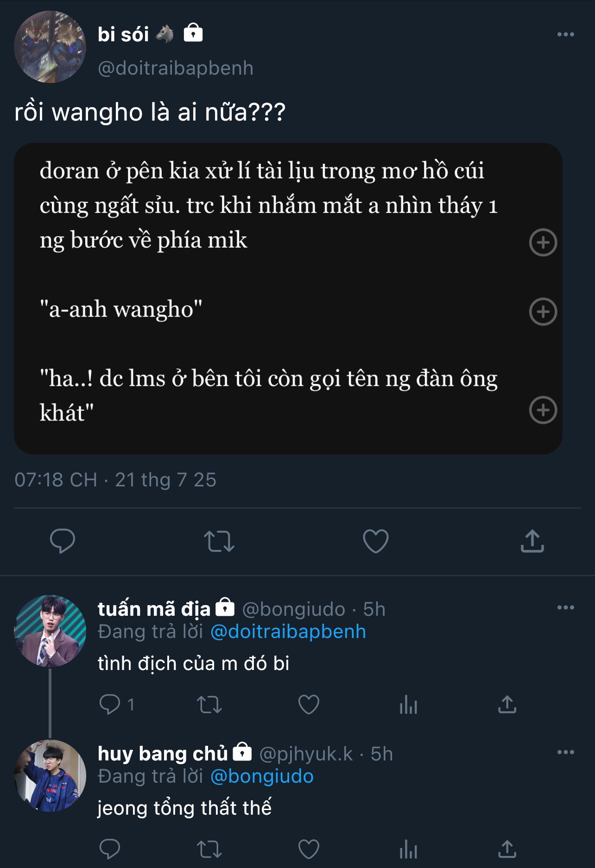
Task: Retweet tuấn mã địa's reply
Action: pos(209,704)
